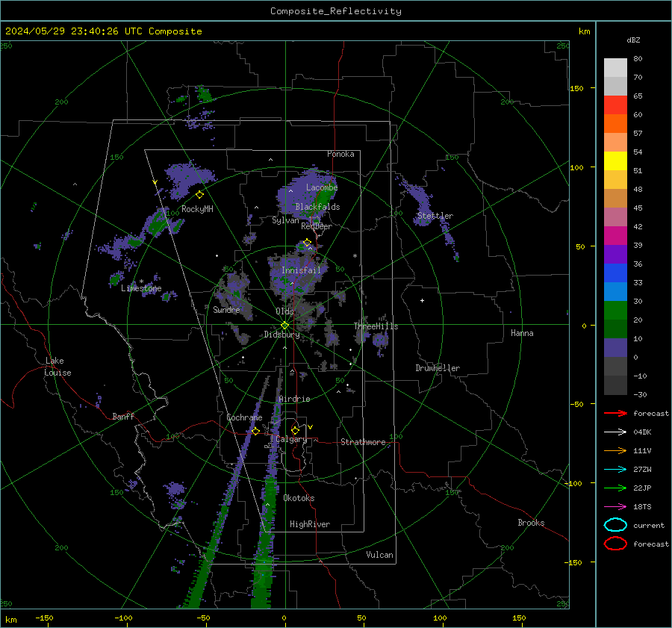Viewport: 672px width, 628px height.
Task: Click the Lacombe city label
Action: [x=322, y=187]
